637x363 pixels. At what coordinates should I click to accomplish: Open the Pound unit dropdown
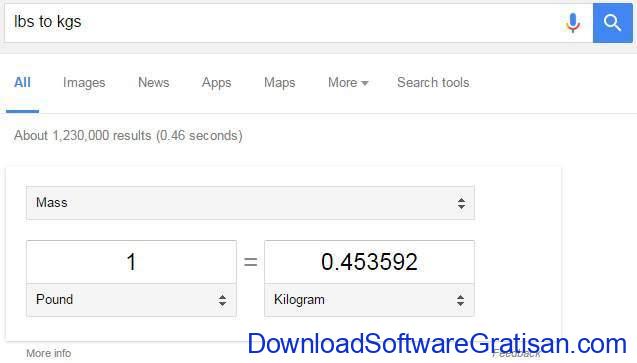(x=131, y=300)
